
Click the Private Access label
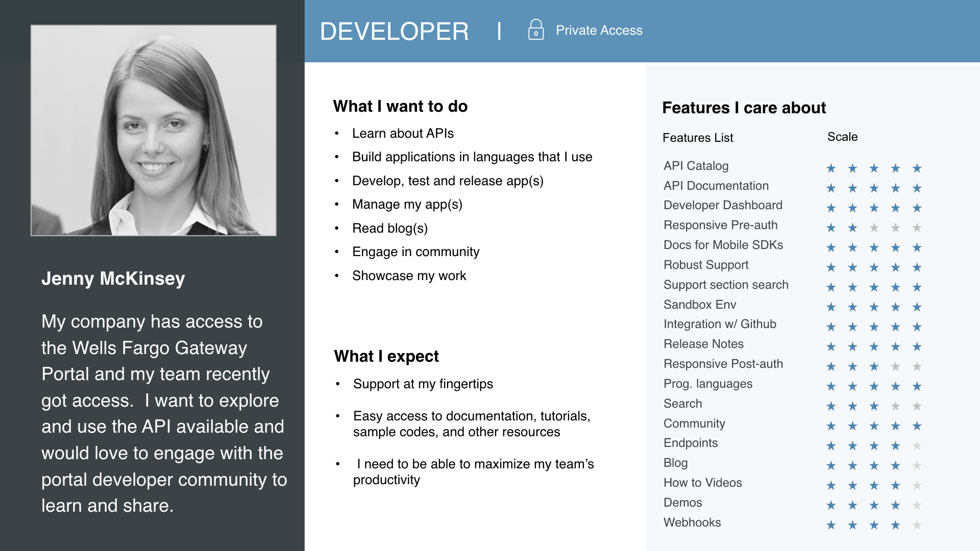click(x=599, y=31)
